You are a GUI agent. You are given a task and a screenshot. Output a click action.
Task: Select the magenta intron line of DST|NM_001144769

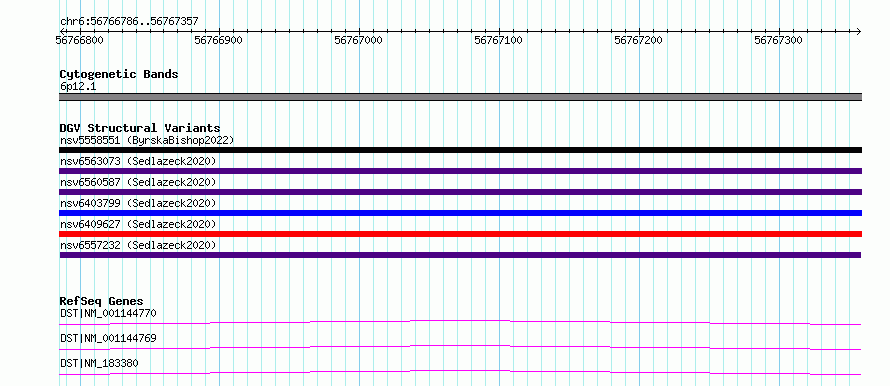[460, 347]
